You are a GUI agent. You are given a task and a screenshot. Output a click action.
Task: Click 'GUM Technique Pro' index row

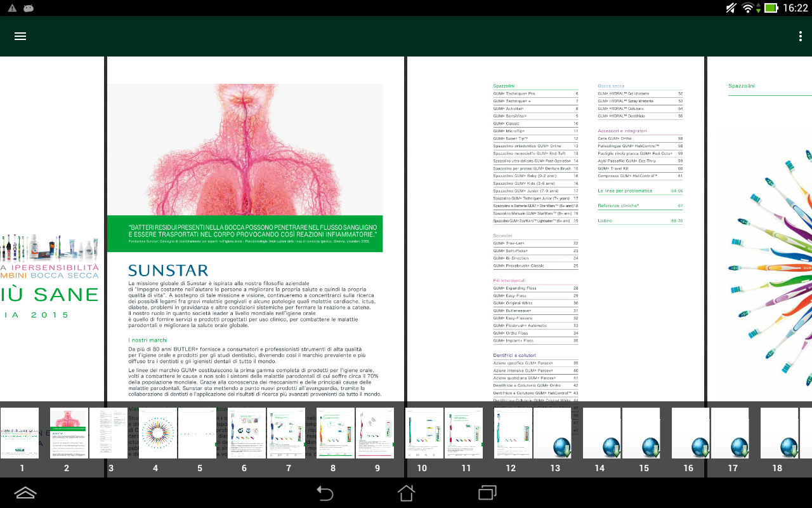click(535, 93)
